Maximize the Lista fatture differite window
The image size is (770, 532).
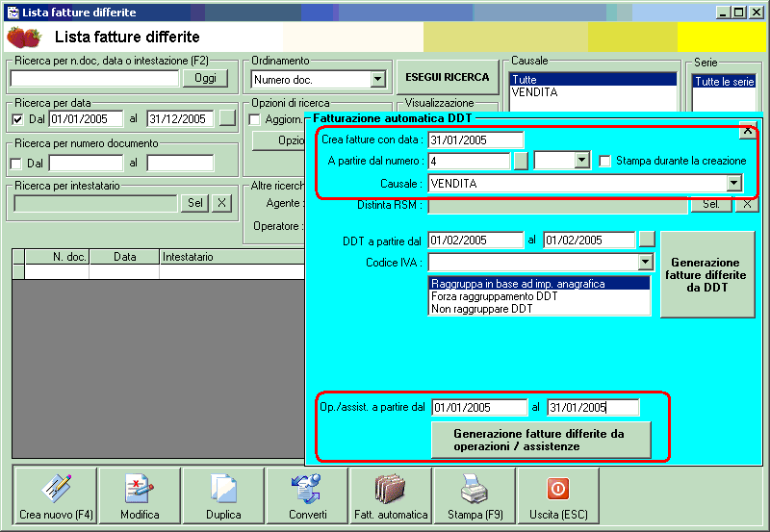coord(738,13)
